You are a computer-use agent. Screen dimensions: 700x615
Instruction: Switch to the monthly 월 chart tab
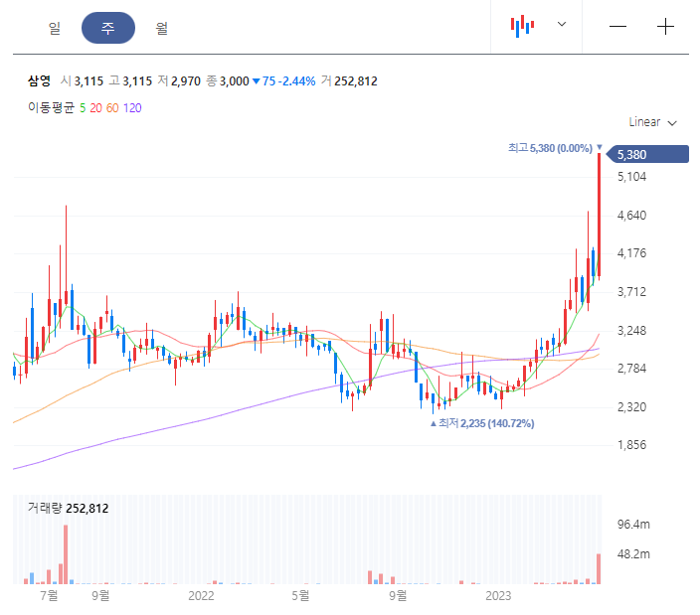point(162,28)
